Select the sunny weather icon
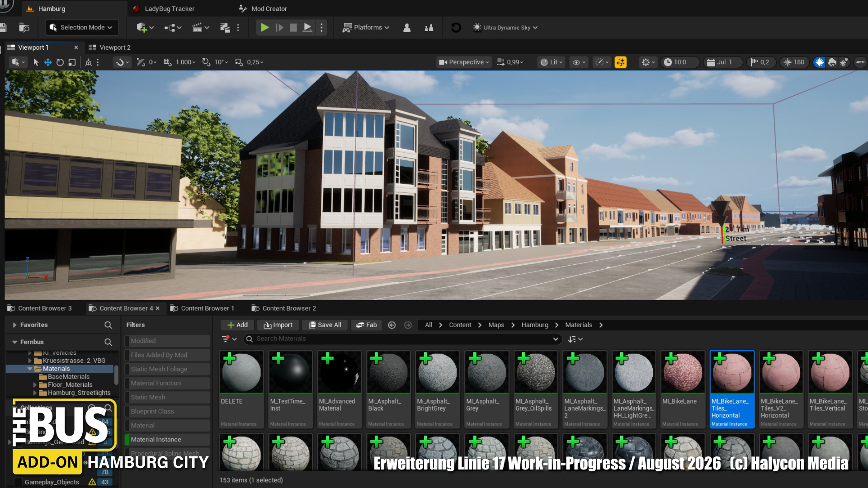Screen dimensions: 868x488 pyautogui.click(x=819, y=62)
